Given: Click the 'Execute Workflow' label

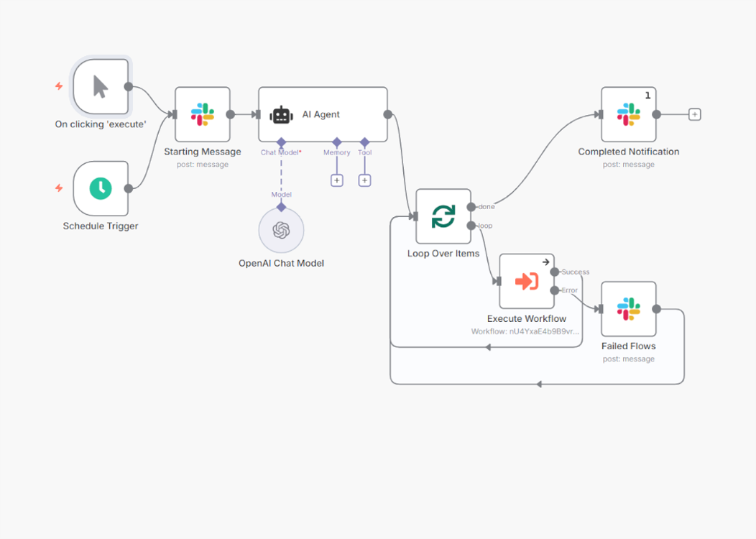Looking at the screenshot, I should [527, 318].
